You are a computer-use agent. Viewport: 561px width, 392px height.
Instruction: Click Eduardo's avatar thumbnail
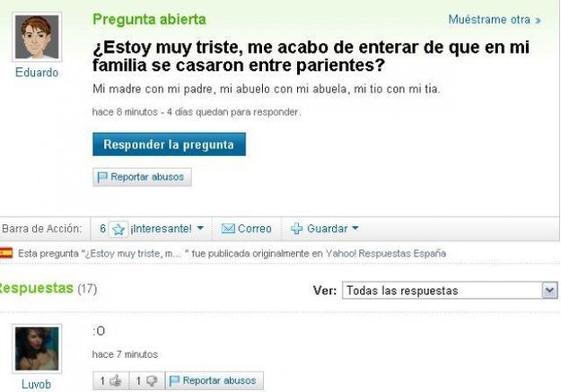pyautogui.click(x=37, y=37)
